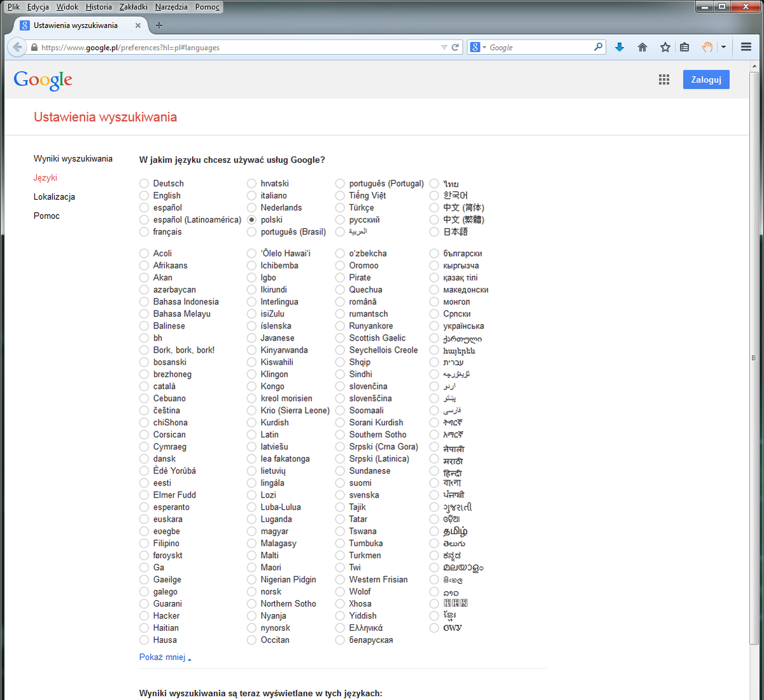Select the Nederlands radio button

(251, 207)
